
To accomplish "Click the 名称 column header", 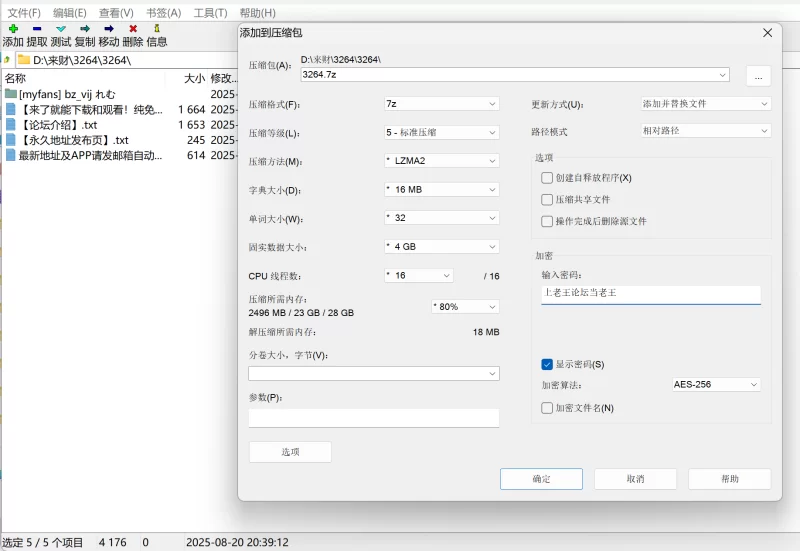I will (15, 78).
